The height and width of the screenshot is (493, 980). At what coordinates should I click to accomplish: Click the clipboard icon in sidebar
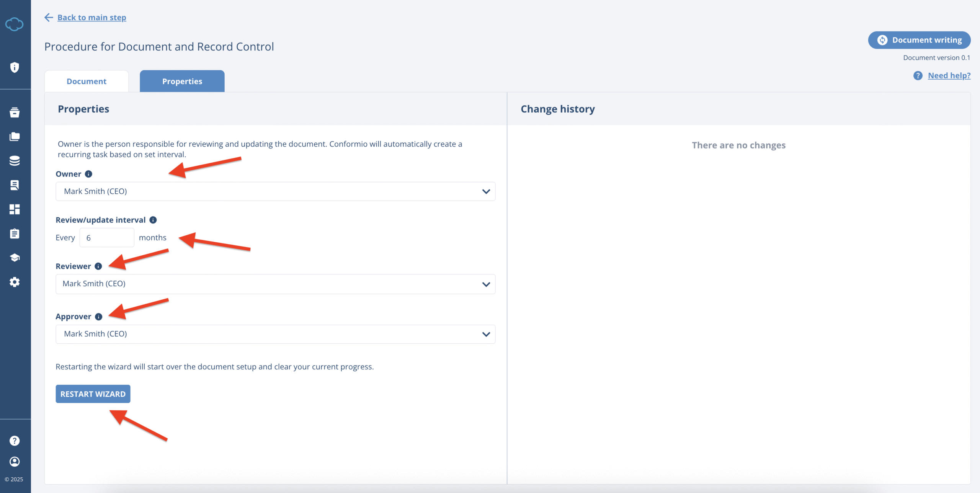coord(15,233)
